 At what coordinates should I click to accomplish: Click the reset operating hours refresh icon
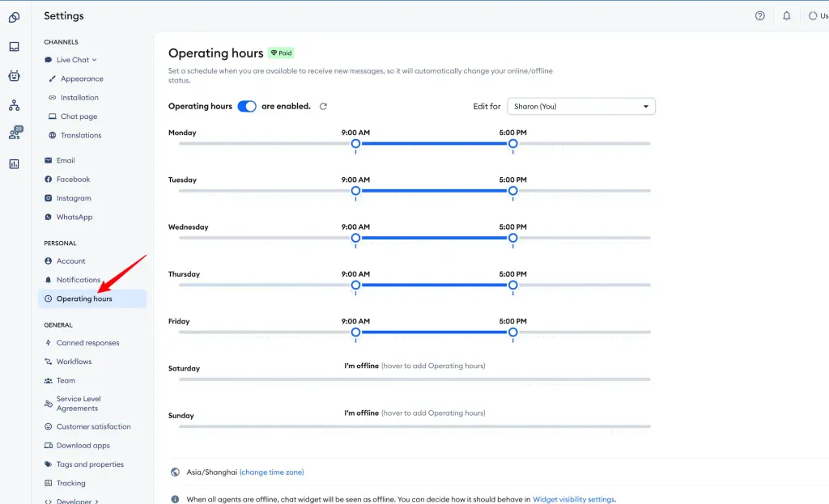click(323, 106)
